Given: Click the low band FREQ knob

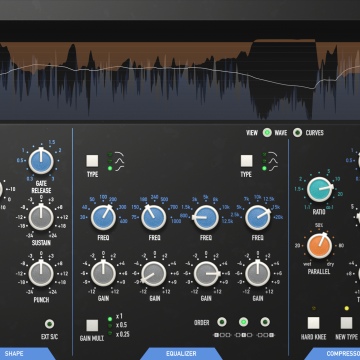Looking at the screenshot, I should click(x=103, y=218).
